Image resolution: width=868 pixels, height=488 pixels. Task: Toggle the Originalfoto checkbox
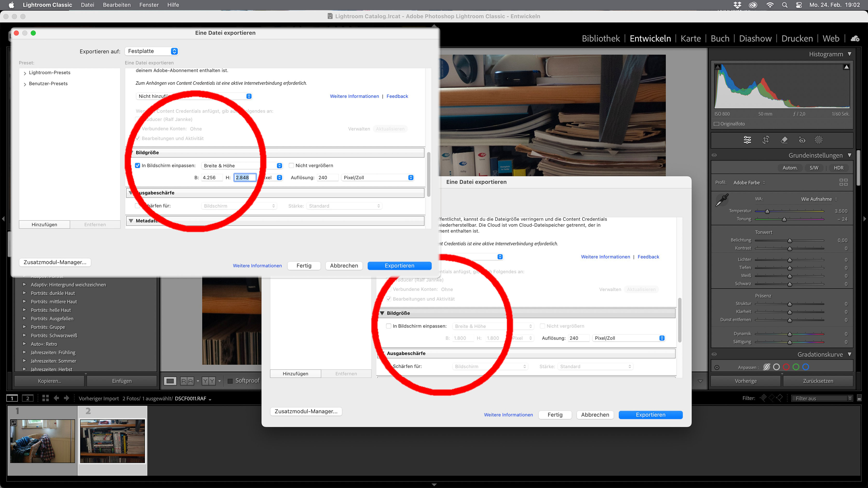717,124
